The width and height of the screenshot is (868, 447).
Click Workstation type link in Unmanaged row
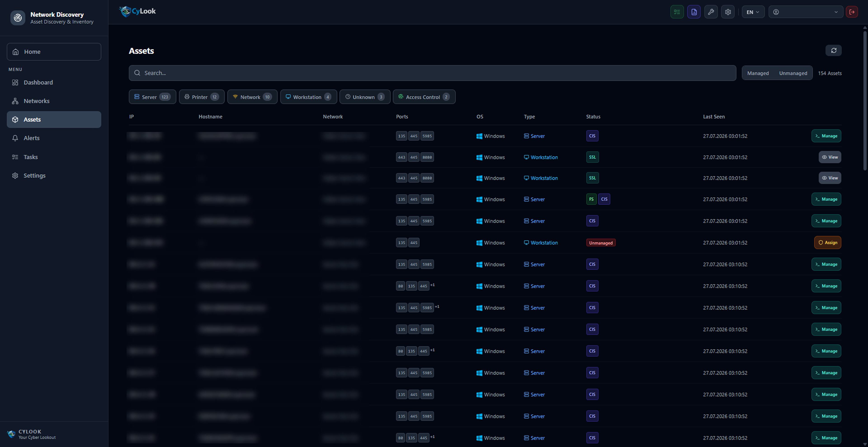[541, 242]
